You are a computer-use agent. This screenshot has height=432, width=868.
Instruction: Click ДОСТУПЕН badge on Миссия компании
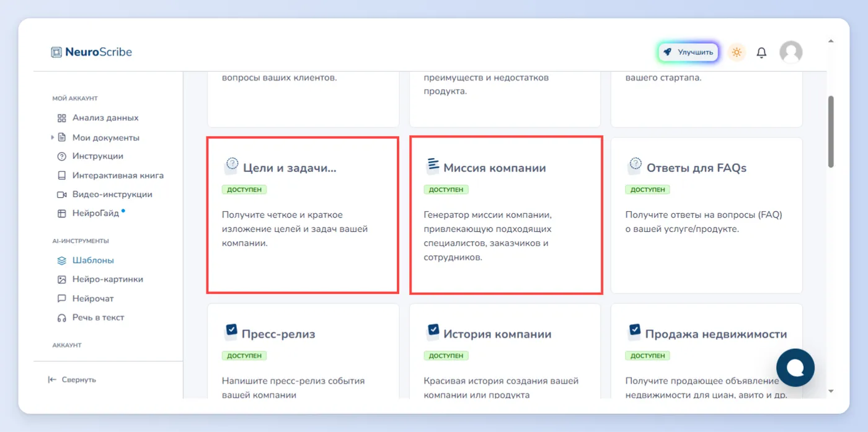click(446, 190)
